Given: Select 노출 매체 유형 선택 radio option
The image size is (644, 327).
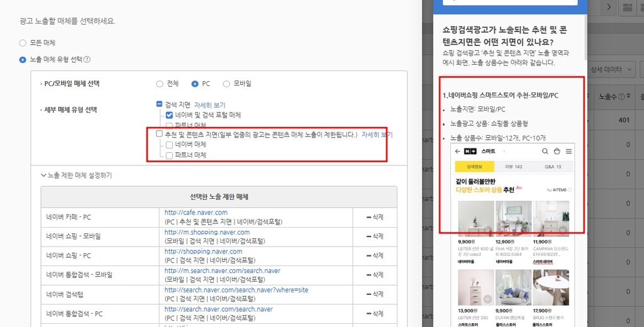Looking at the screenshot, I should (x=23, y=60).
